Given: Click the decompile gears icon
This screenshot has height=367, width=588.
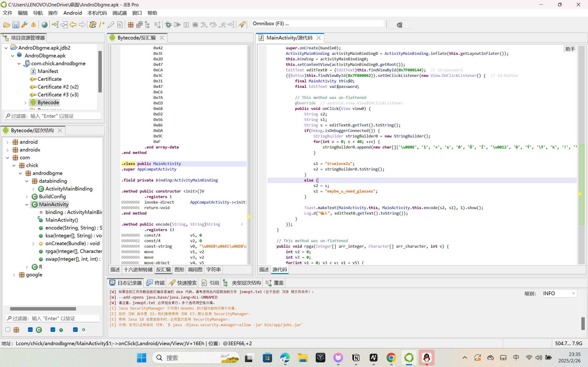Looking at the screenshot, I should click(x=93, y=25).
